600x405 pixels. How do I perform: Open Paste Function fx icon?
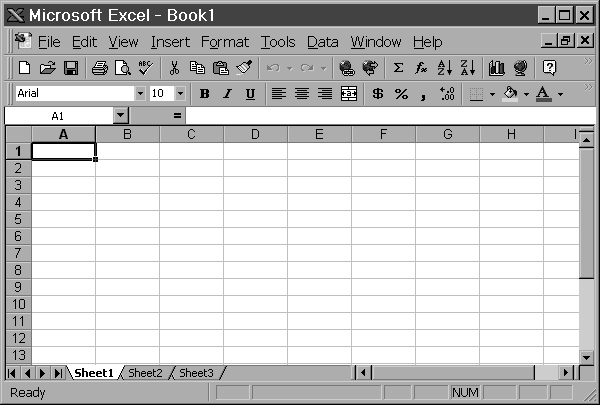pyautogui.click(x=421, y=68)
